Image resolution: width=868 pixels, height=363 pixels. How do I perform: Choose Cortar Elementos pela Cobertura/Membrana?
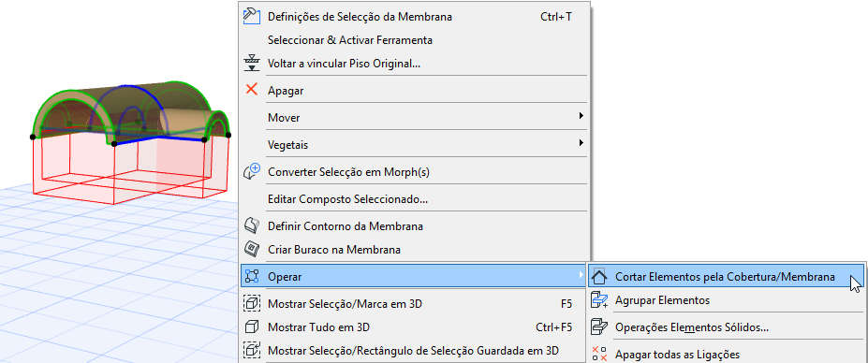(726, 277)
